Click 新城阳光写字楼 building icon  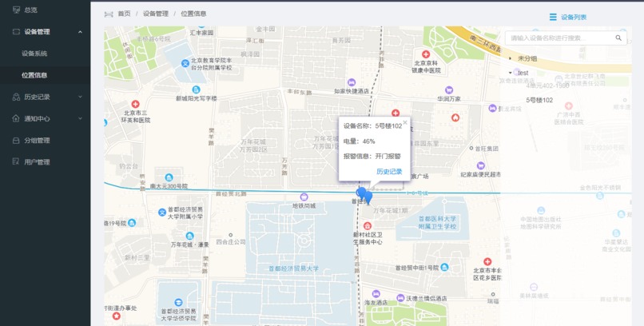click(x=197, y=89)
